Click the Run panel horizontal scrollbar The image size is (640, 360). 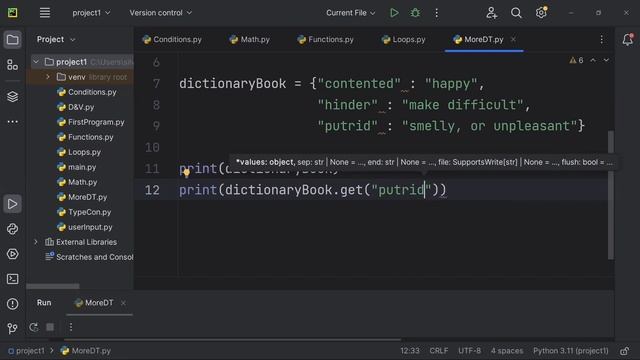click(233, 340)
